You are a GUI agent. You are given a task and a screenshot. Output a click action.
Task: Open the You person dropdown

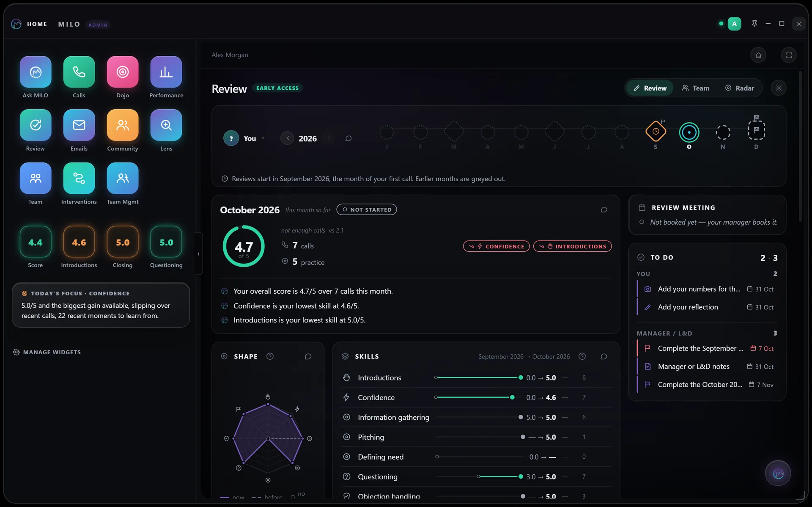click(244, 138)
